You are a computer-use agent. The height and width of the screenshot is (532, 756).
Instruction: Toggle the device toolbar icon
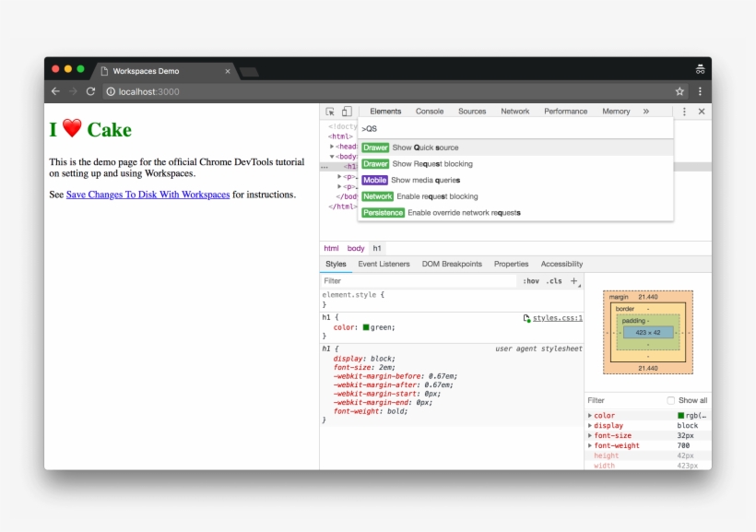pyautogui.click(x=347, y=112)
